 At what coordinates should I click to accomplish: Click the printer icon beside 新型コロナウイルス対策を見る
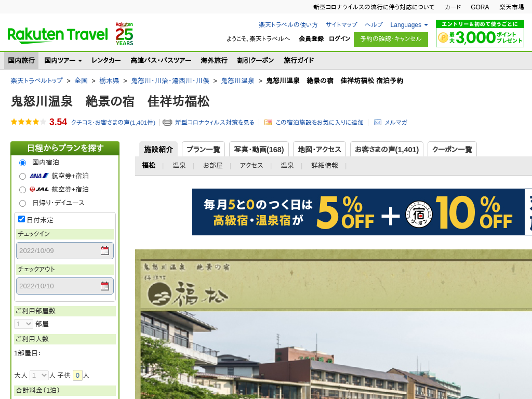tap(167, 123)
